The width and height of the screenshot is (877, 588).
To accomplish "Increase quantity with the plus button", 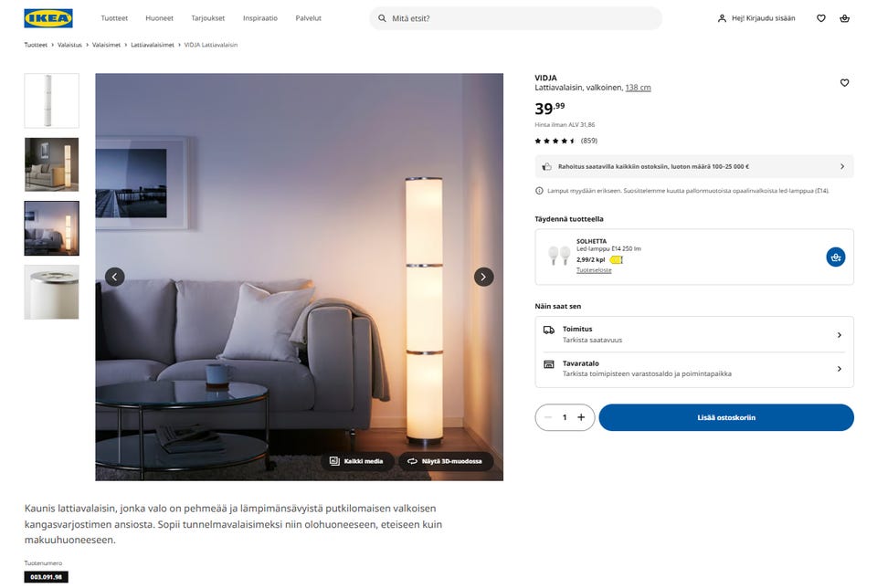I will [581, 417].
